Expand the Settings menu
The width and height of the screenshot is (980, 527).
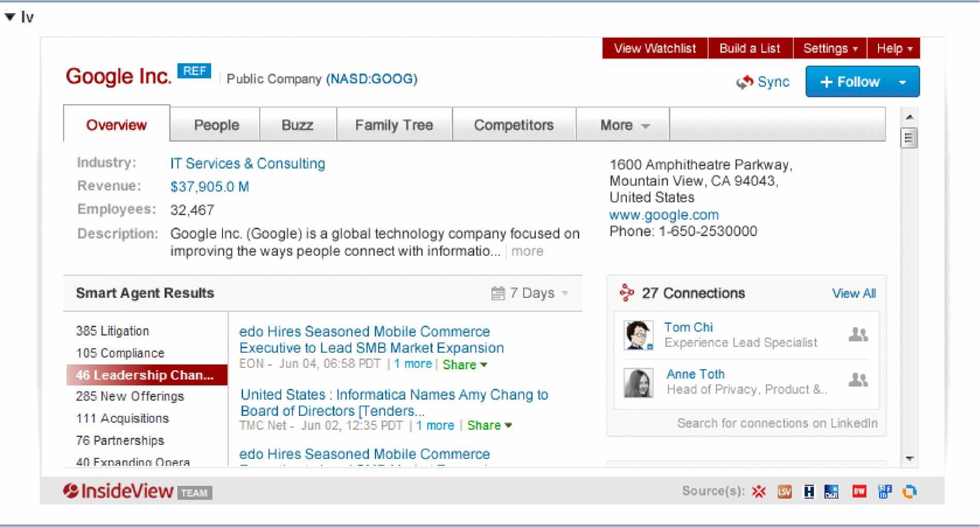pyautogui.click(x=830, y=48)
